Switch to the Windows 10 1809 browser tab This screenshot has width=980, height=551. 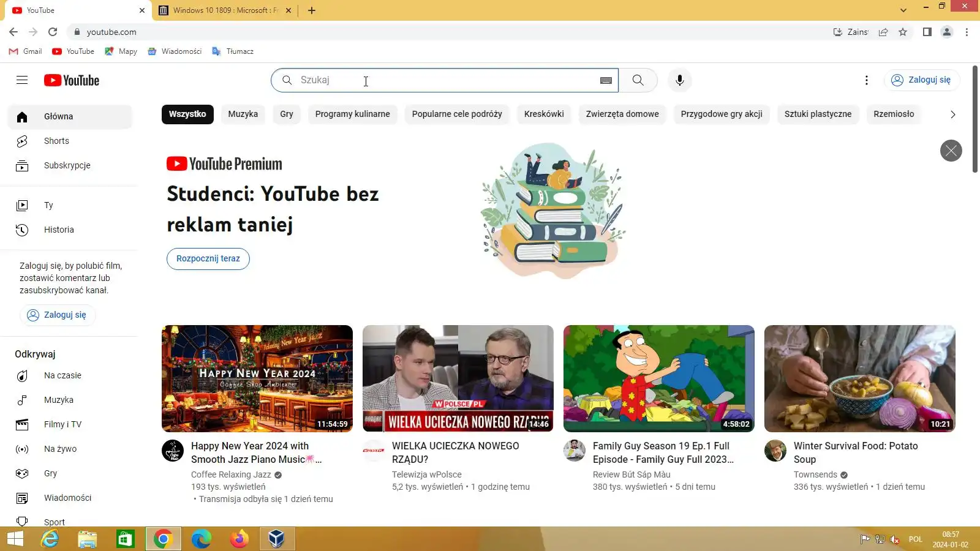[x=224, y=10]
